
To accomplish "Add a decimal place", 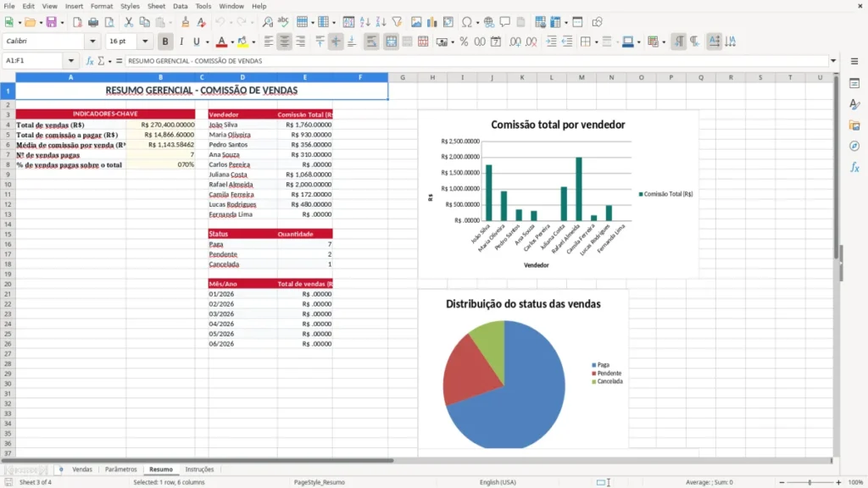I will (515, 42).
